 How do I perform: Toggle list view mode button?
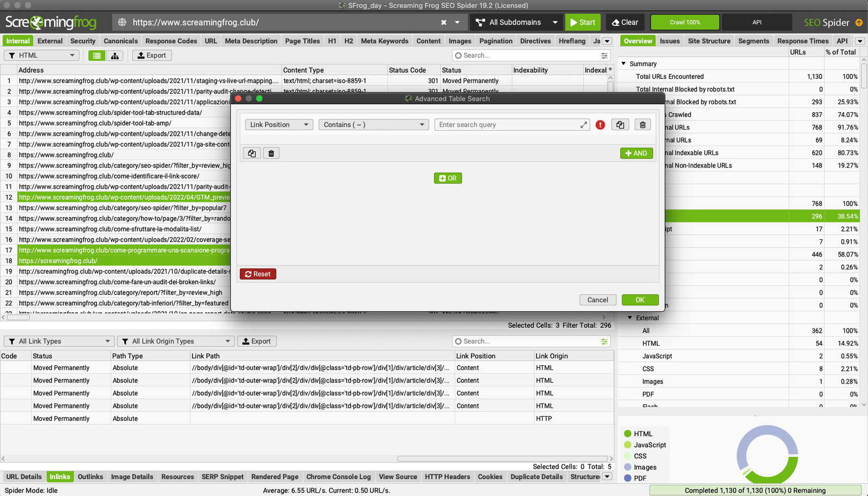[x=97, y=55]
